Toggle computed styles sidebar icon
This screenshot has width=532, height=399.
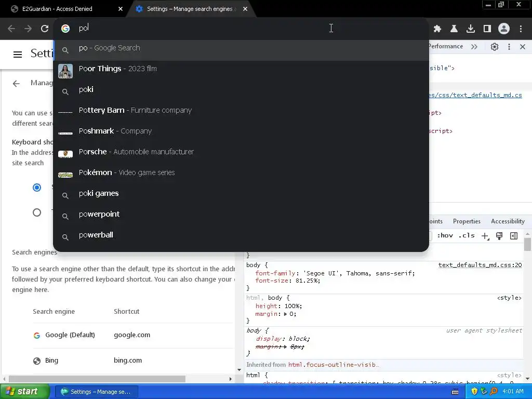[514, 236]
